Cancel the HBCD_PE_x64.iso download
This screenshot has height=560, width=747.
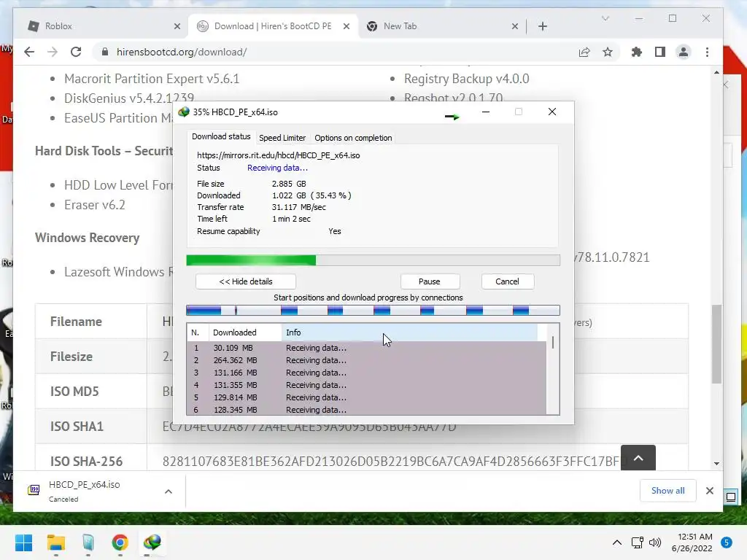(507, 281)
